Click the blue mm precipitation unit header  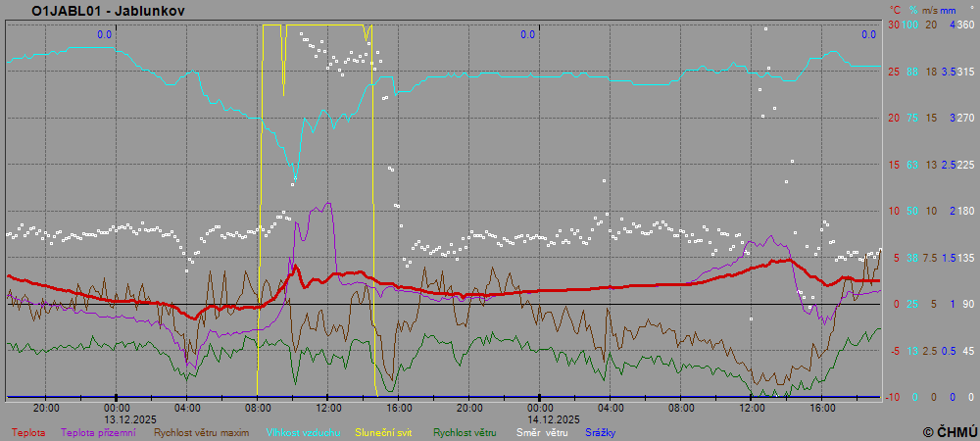point(950,10)
